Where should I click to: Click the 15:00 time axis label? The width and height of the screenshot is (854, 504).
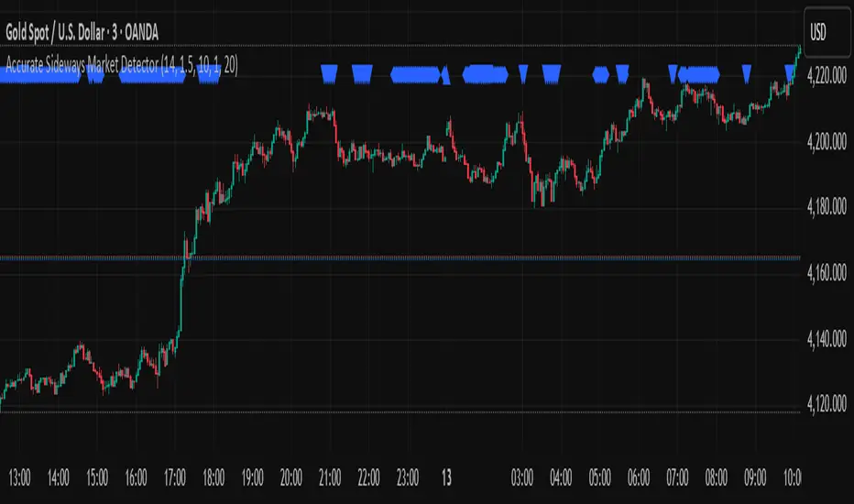pyautogui.click(x=97, y=477)
